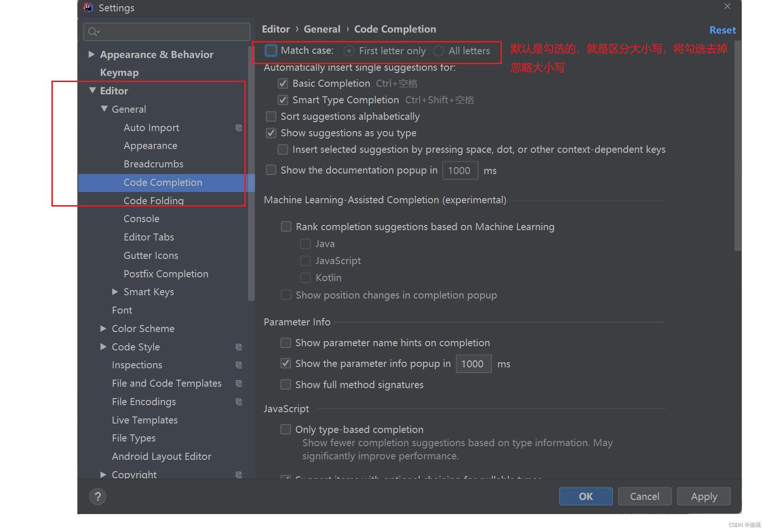Expand the Smart Keys node arrow

pyautogui.click(x=115, y=292)
